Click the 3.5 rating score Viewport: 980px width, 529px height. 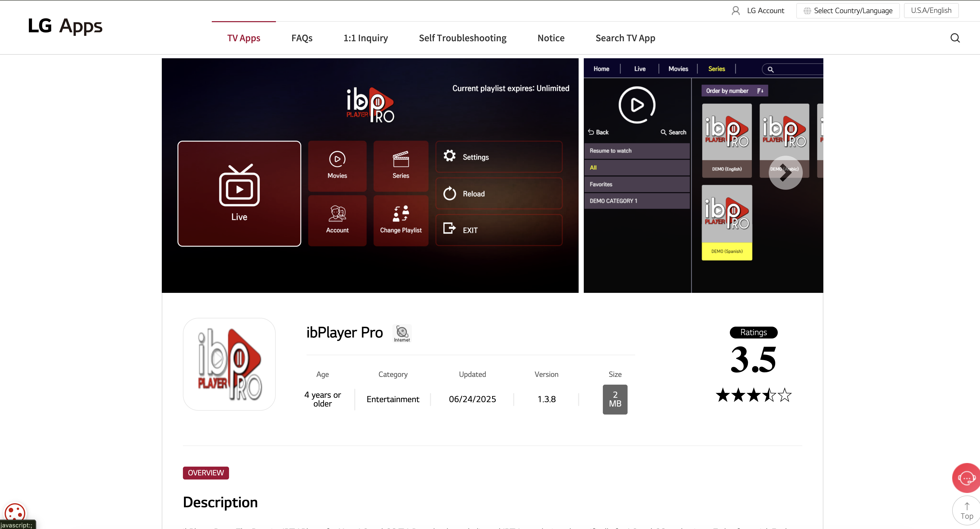753,359
